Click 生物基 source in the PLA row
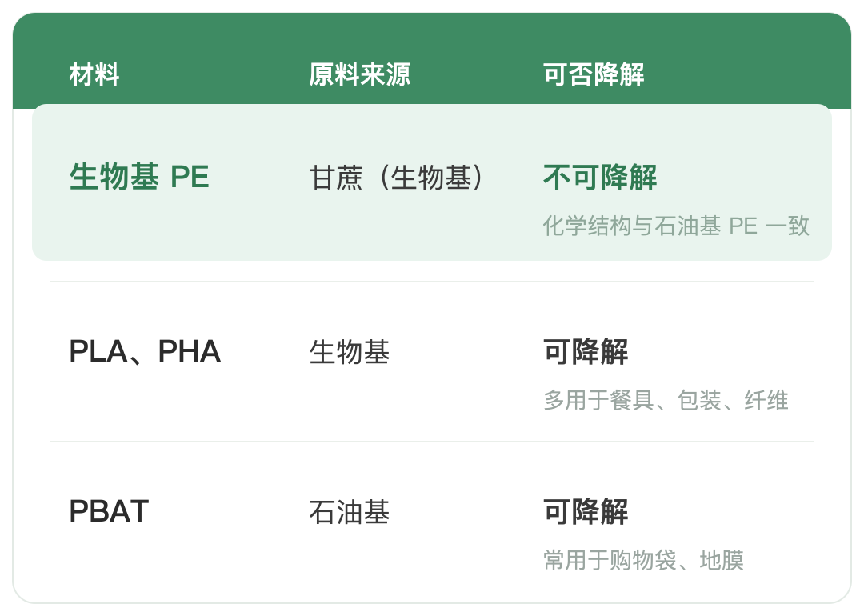 (350, 351)
